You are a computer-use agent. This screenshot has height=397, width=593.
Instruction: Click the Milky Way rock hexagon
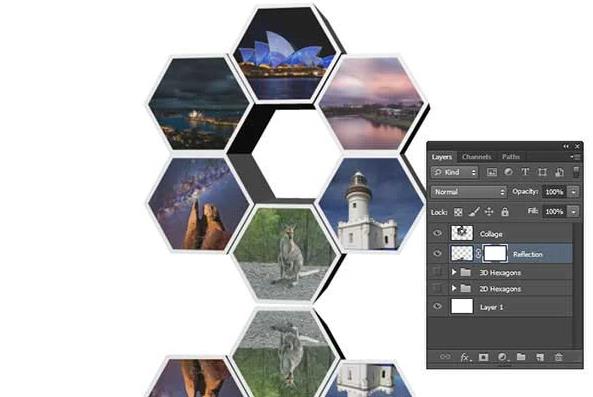pyautogui.click(x=198, y=204)
